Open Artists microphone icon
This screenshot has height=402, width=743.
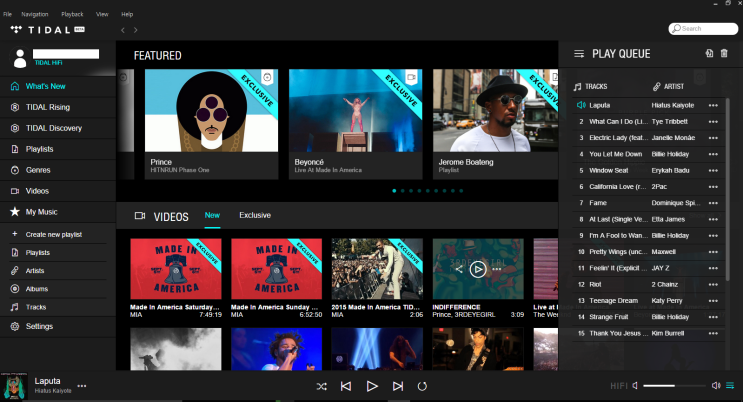point(15,271)
